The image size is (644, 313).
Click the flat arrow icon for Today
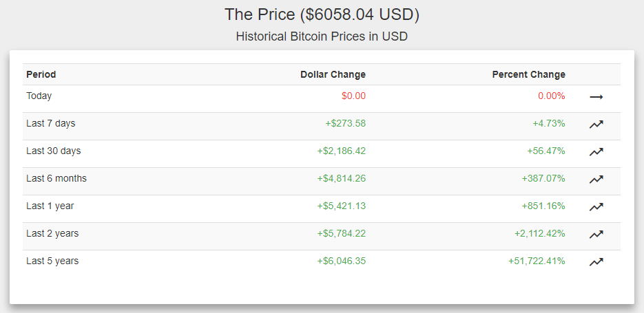click(x=596, y=97)
